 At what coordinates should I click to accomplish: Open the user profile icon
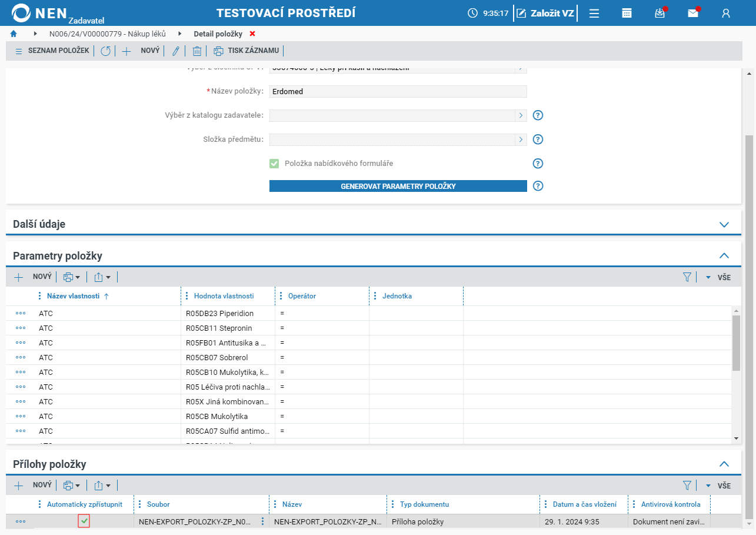726,13
